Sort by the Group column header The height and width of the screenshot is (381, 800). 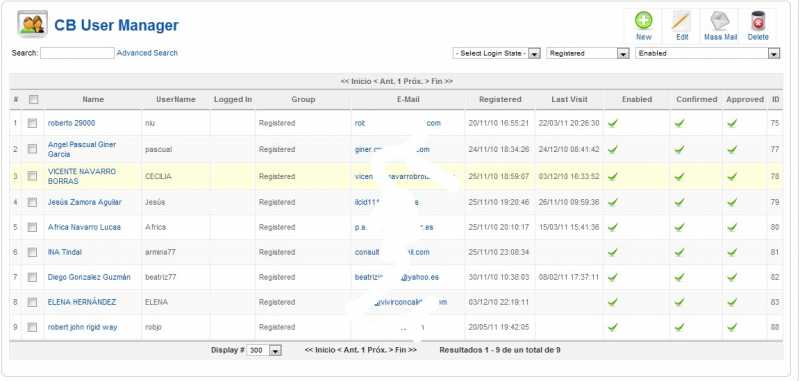[303, 99]
